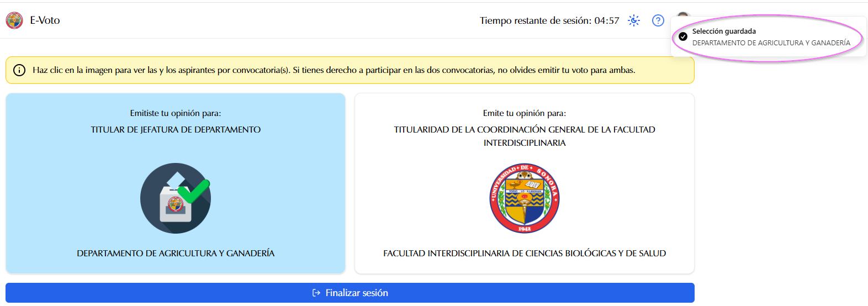868x306 pixels.
Task: Click the checkmark icon in the saved notification
Action: point(683,36)
